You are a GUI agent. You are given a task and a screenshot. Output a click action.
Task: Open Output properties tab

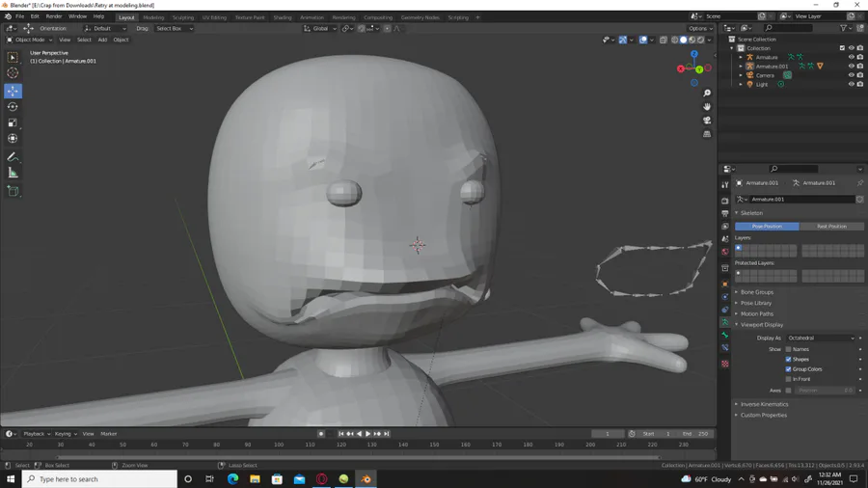tap(724, 213)
